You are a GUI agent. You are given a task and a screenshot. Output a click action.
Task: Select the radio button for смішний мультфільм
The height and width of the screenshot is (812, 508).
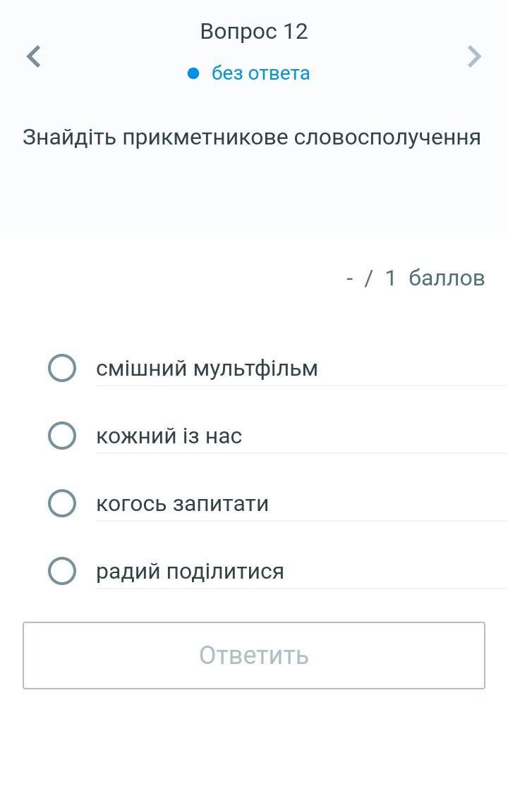pos(62,368)
